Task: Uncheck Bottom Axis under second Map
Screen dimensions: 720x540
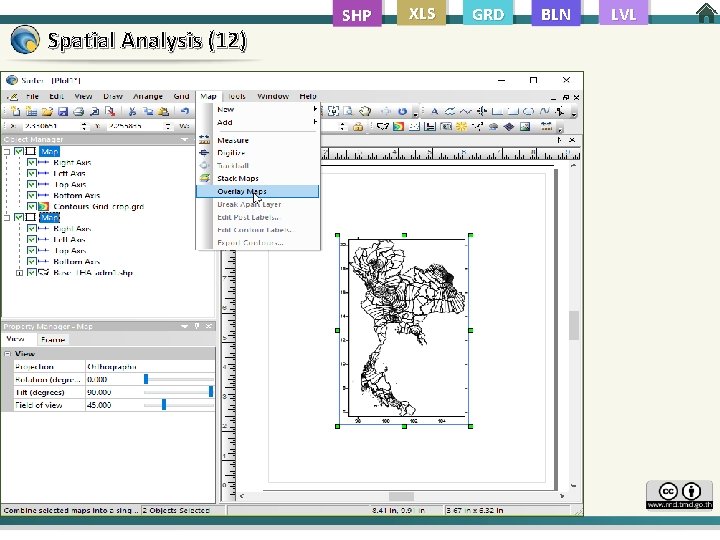Action: click(x=32, y=262)
